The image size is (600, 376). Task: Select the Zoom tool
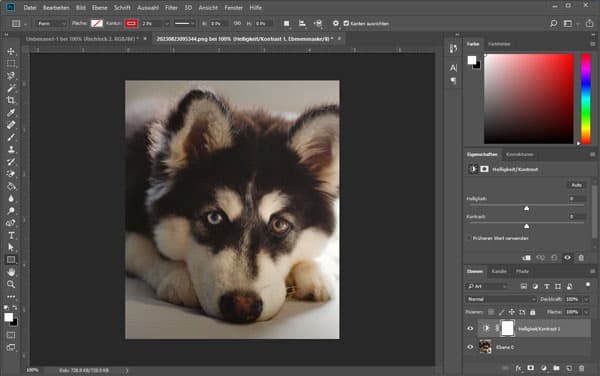point(11,284)
